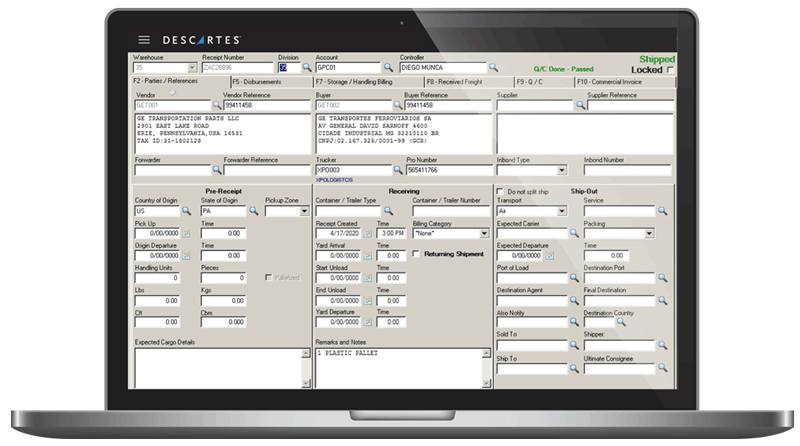Check the Do not split ship box
The image size is (800, 446).
(501, 190)
